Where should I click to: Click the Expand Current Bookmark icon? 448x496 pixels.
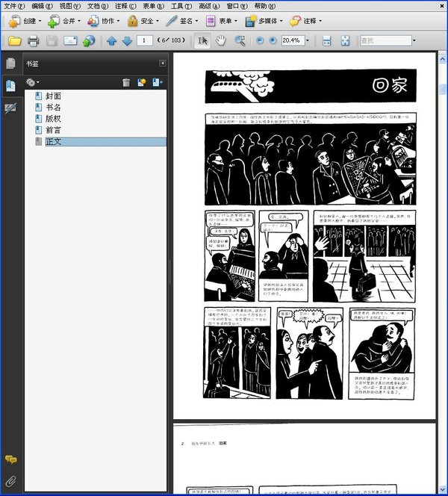pyautogui.click(x=158, y=83)
